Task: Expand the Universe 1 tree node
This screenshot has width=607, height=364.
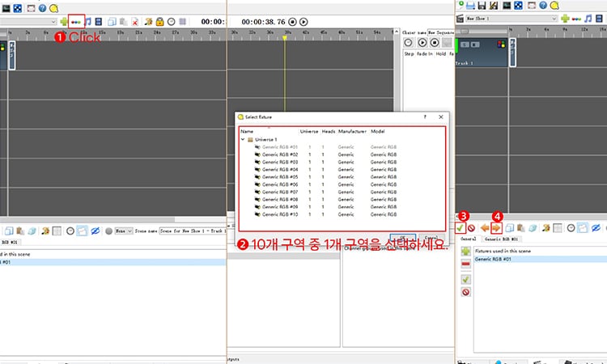Action: coord(243,139)
